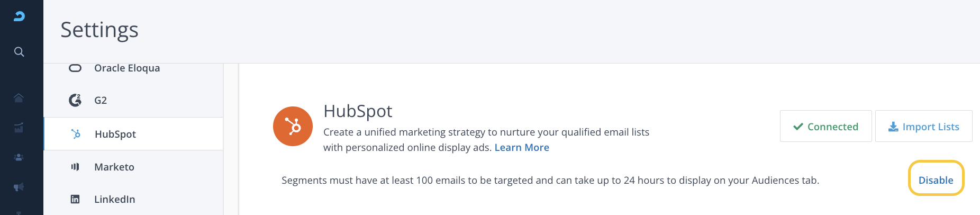Click the Oracle Eloqua oval icon
980x215 pixels.
tap(75, 68)
